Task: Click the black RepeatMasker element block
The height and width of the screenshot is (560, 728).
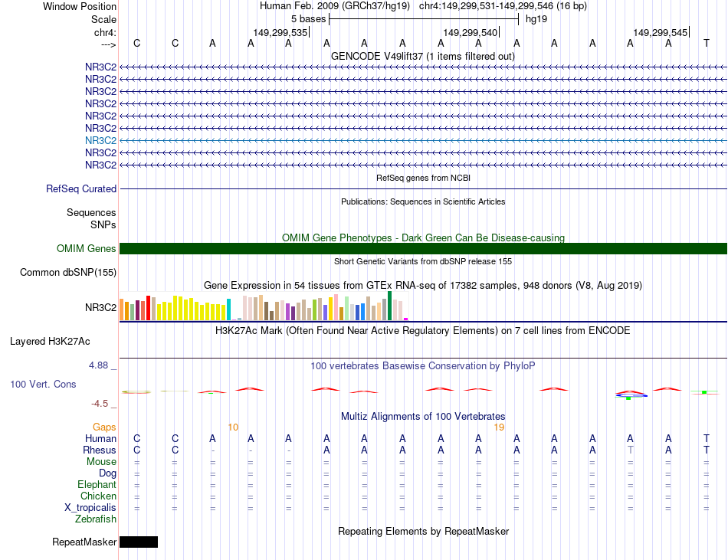Action: tap(139, 542)
